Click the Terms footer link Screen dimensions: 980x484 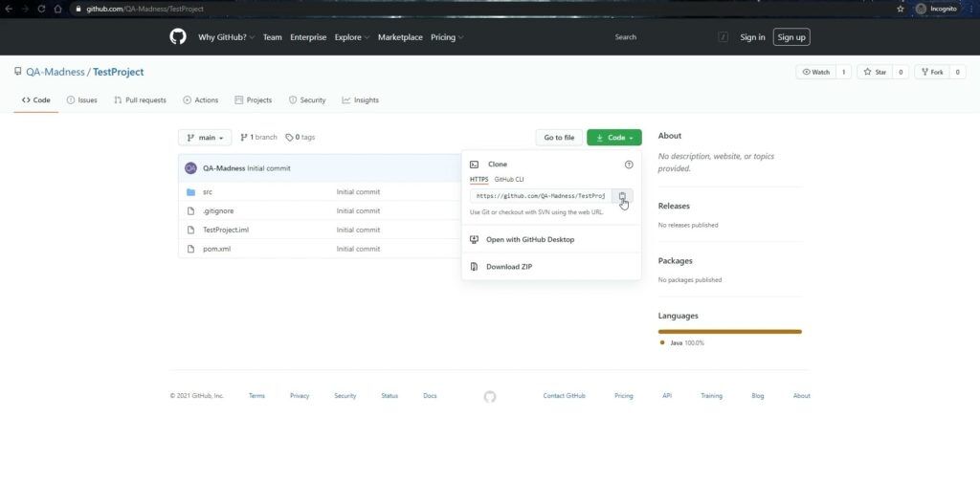(256, 396)
